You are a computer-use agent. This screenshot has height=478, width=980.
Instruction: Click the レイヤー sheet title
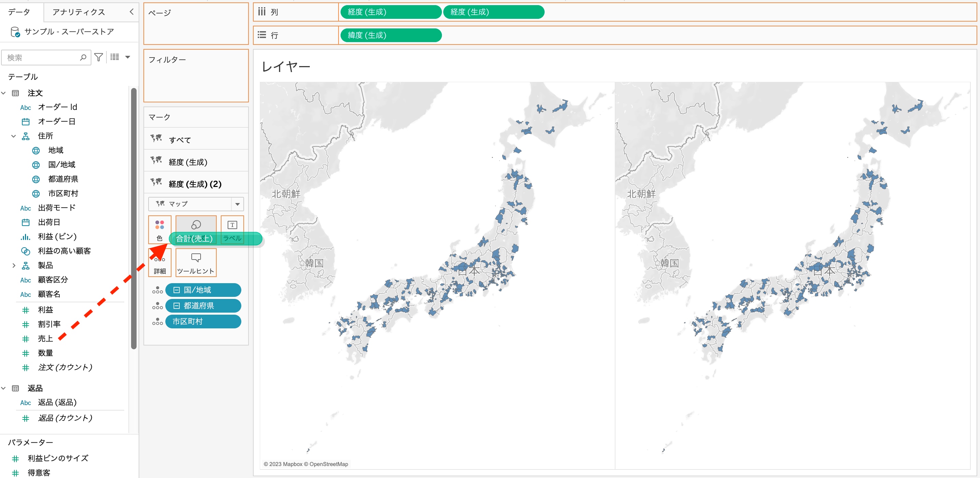pyautogui.click(x=286, y=67)
